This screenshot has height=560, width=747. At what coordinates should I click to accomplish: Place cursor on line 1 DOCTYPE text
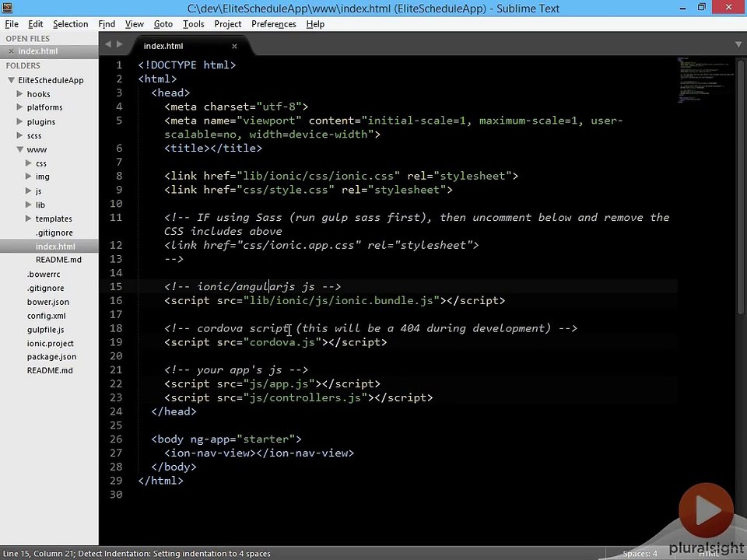click(187, 65)
